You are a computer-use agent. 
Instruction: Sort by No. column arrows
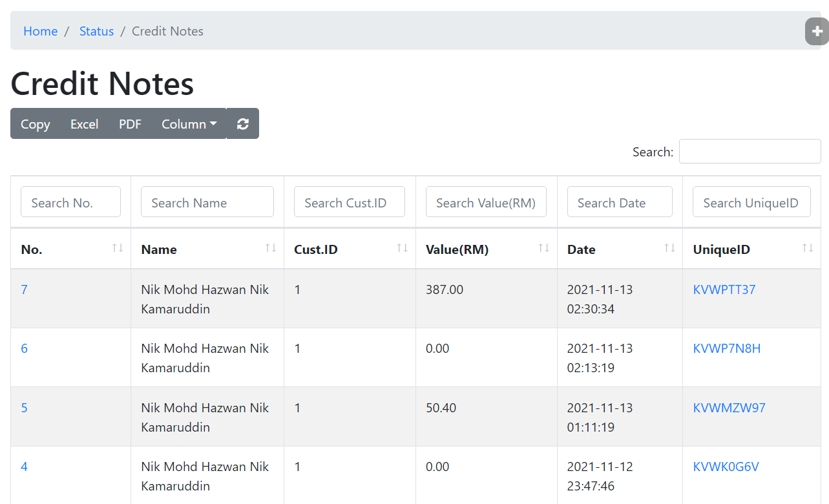(x=118, y=248)
